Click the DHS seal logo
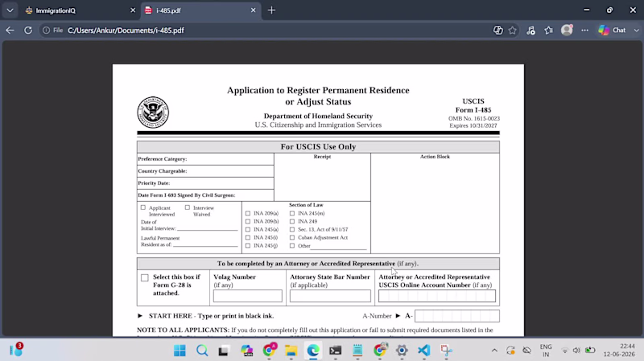Screen dimensions: 644x361 (x=153, y=113)
